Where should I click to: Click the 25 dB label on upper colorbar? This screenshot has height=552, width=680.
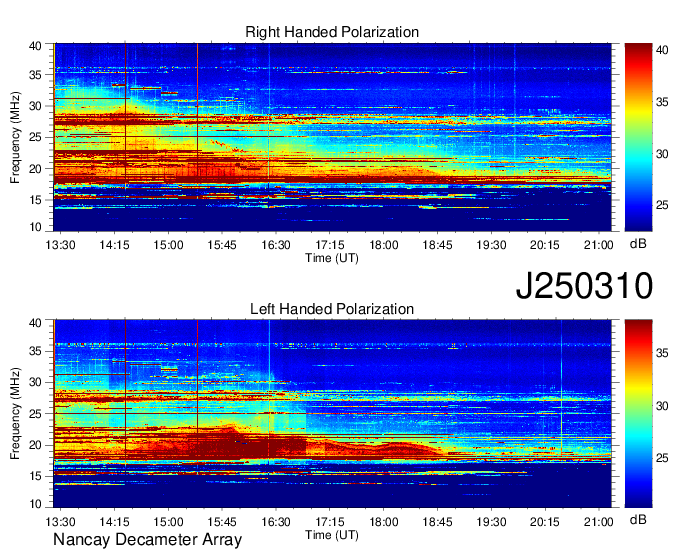click(662, 205)
